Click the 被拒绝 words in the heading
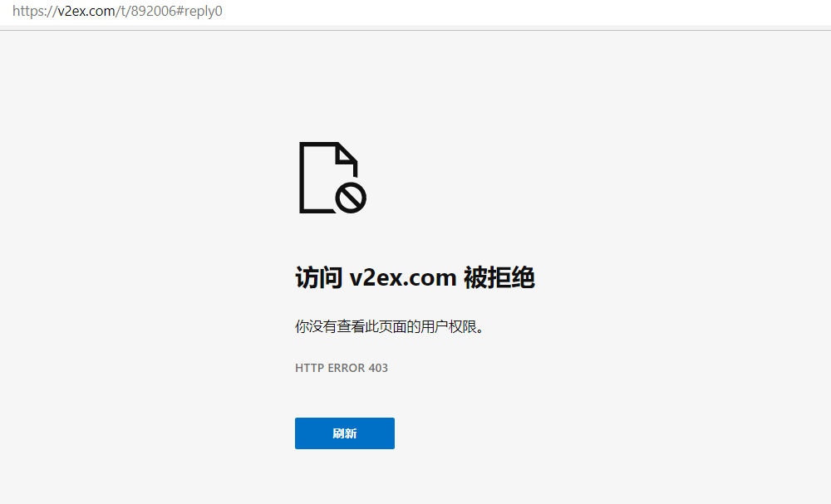Image resolution: width=831 pixels, height=504 pixels. pos(499,277)
